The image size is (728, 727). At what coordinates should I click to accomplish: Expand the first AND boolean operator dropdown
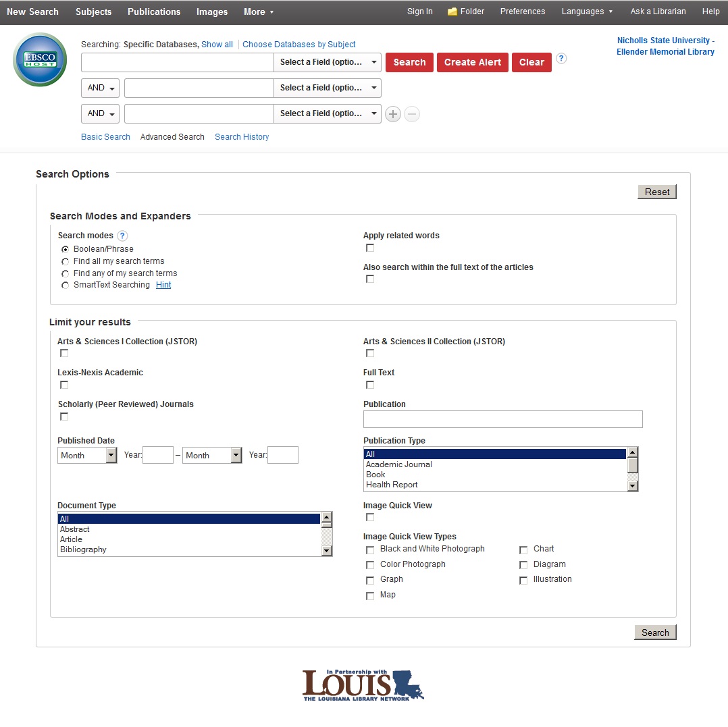(100, 88)
